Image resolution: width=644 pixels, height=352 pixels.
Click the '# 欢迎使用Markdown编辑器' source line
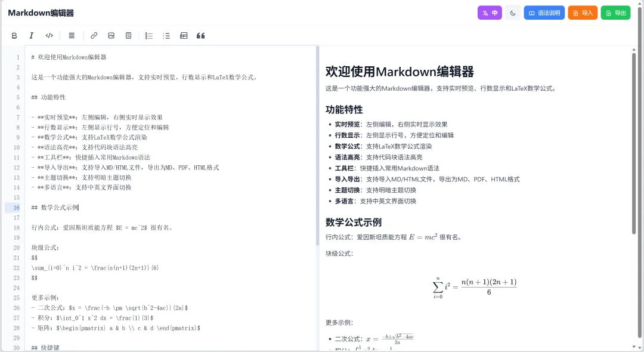pos(69,57)
